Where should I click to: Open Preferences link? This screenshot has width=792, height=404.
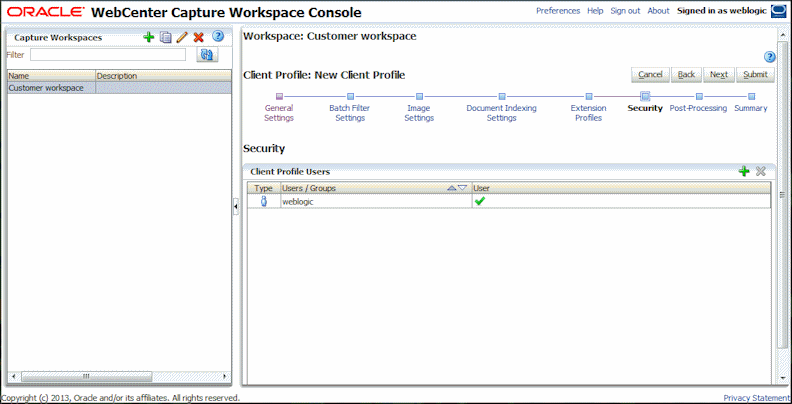point(558,11)
